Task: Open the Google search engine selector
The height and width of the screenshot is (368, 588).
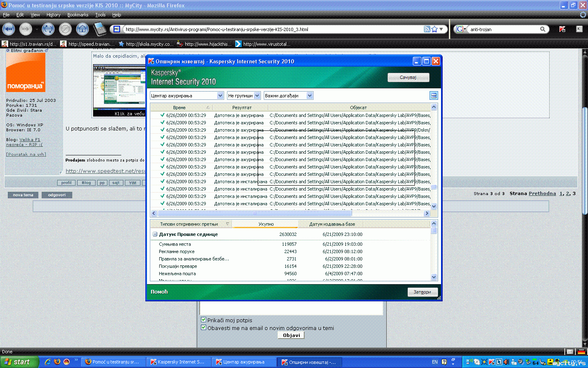Action: (x=461, y=29)
